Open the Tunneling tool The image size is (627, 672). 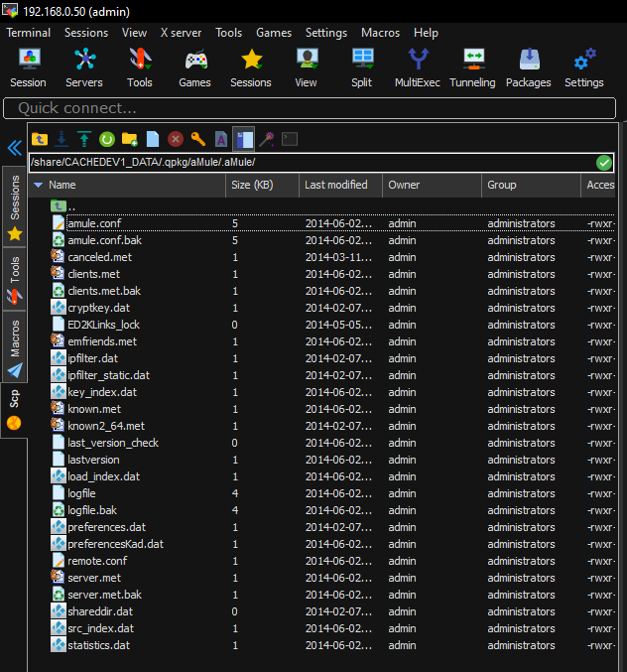(472, 67)
